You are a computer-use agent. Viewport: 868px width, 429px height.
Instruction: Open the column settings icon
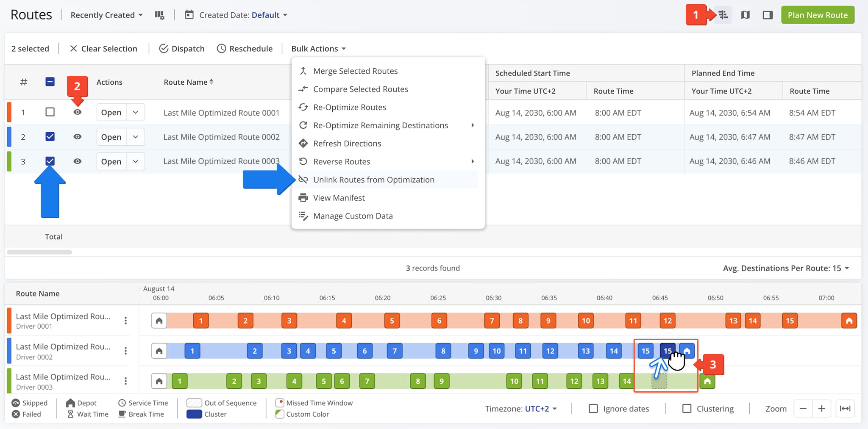[159, 15]
